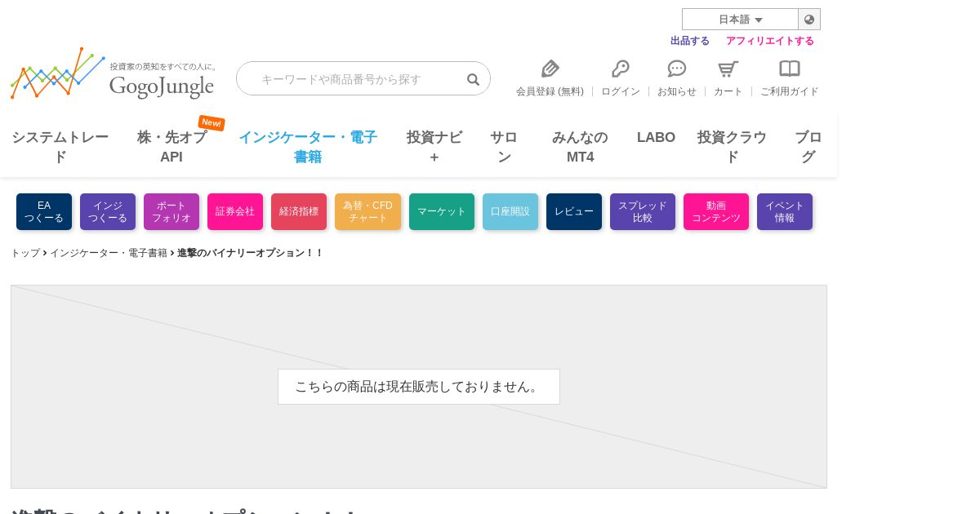The height and width of the screenshot is (514, 980).
Task: Open the 出品する link
Action: click(x=690, y=41)
